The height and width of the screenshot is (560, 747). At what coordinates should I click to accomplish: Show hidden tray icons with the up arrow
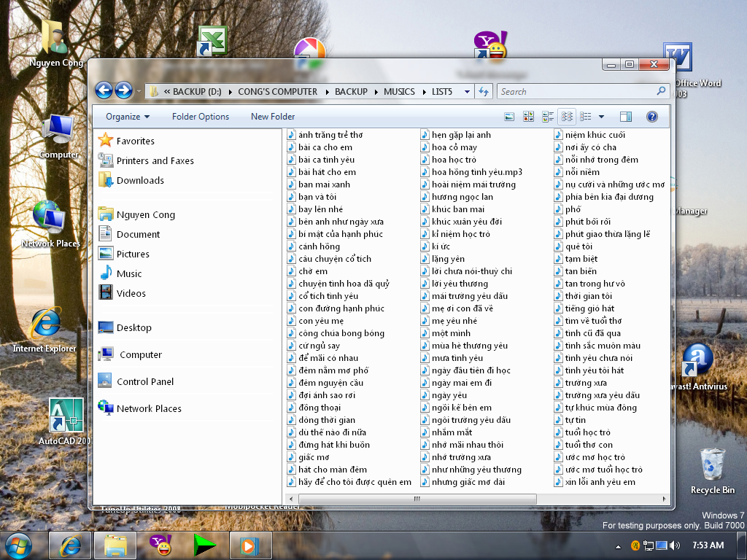point(617,545)
